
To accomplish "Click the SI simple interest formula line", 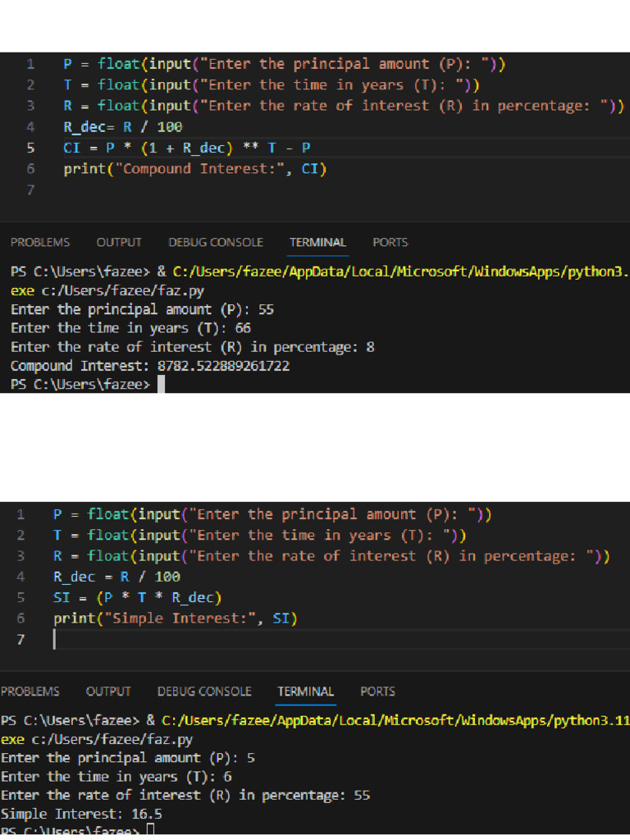I will (x=138, y=597).
